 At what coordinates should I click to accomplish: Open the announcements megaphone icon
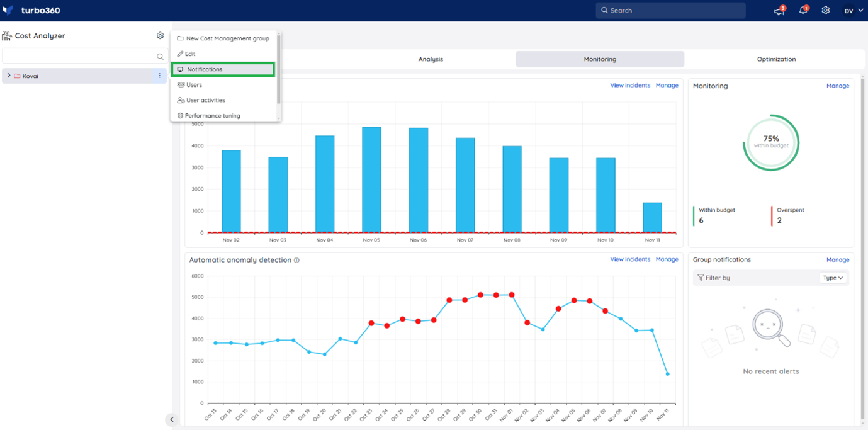coord(779,10)
